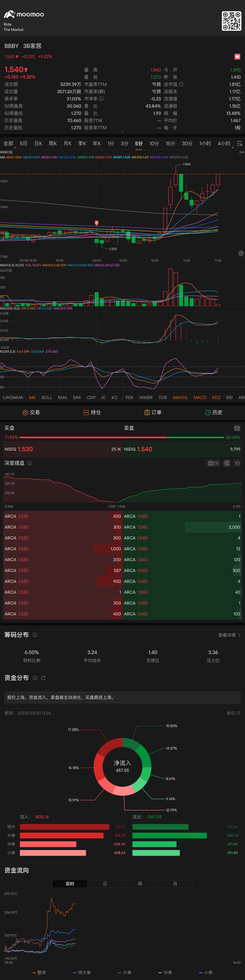Viewport: 245px width, 980px height.
Task: Open 查看详情 for chip distribution
Action: pos(229,635)
